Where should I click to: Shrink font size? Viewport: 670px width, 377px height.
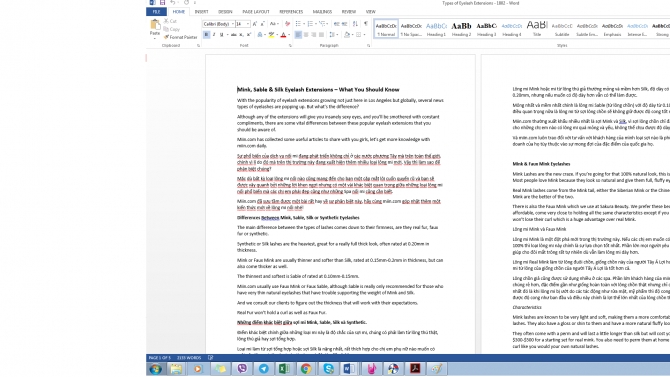click(262, 24)
